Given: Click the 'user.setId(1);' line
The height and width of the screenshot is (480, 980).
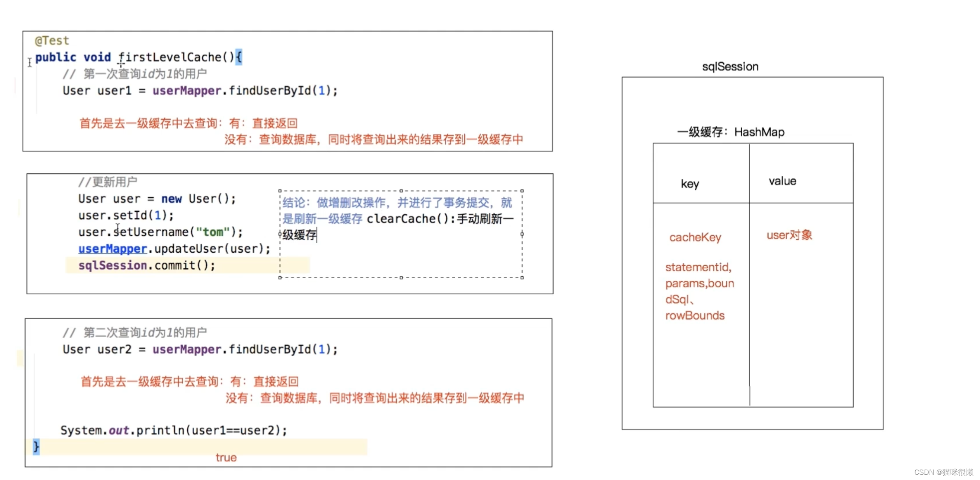Looking at the screenshot, I should (x=126, y=215).
